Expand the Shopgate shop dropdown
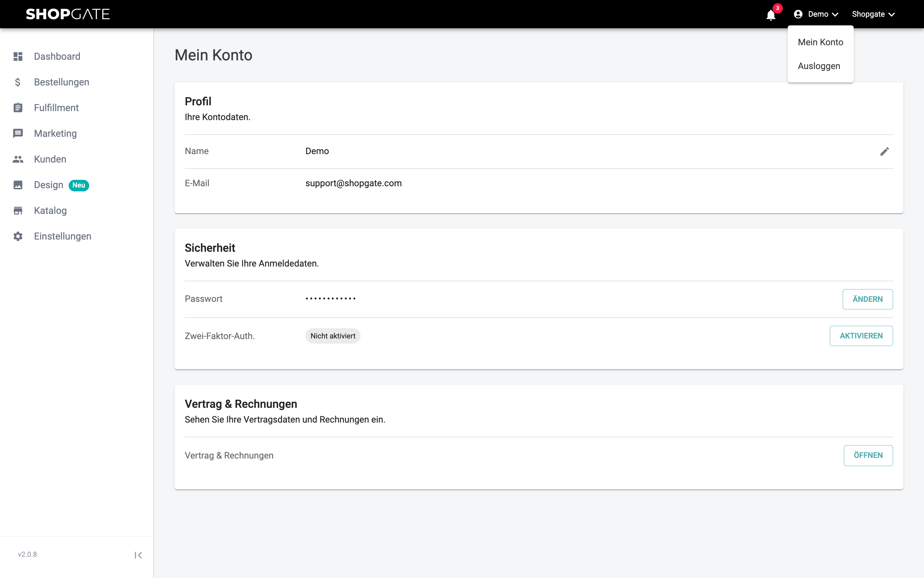Screen dimensions: 924x578 pos(874,14)
